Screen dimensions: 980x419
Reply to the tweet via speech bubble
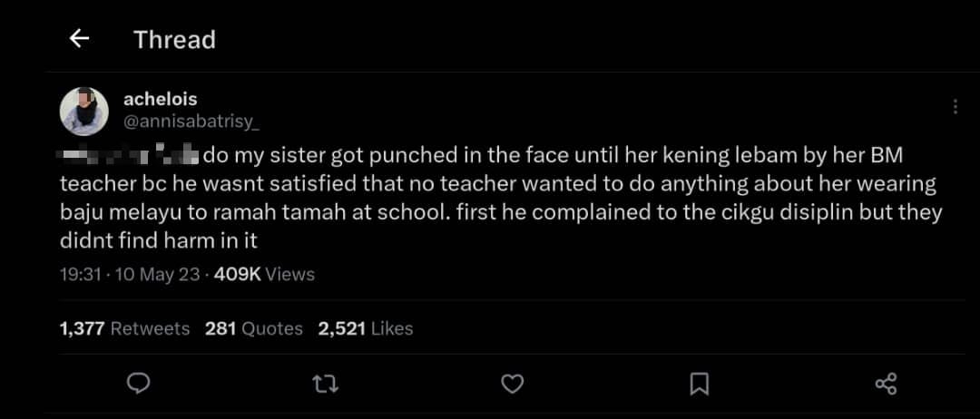138,385
